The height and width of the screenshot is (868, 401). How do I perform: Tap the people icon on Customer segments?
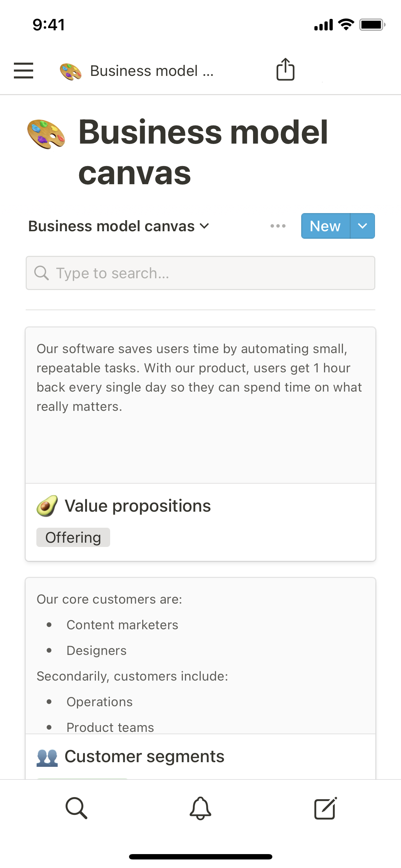tap(47, 757)
